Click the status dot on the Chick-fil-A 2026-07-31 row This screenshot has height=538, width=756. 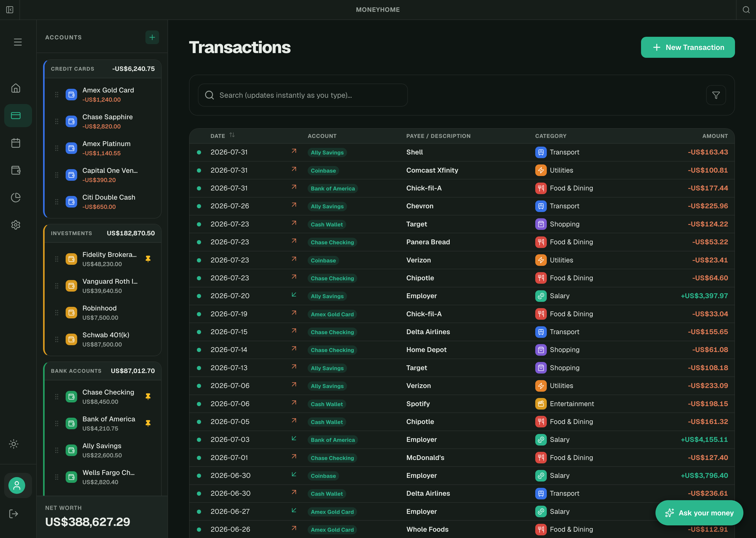pos(199,188)
